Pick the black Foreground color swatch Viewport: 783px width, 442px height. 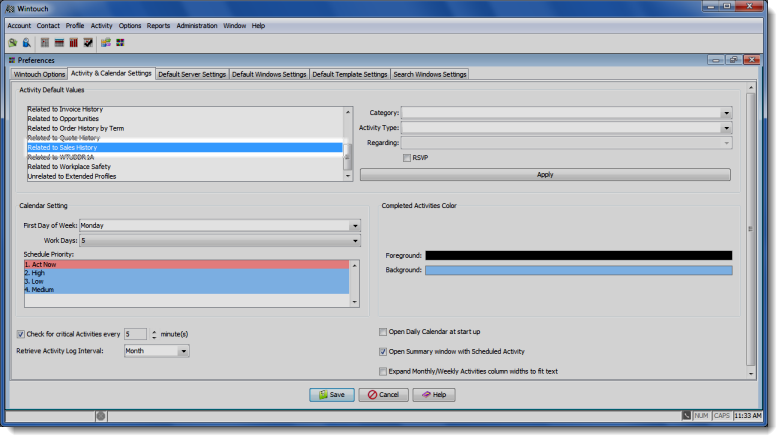point(579,256)
